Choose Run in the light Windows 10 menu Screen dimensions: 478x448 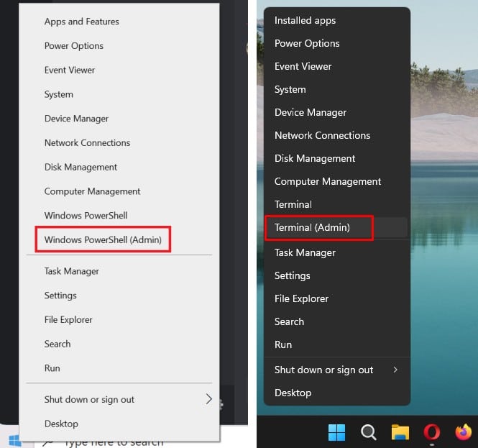tap(119, 368)
